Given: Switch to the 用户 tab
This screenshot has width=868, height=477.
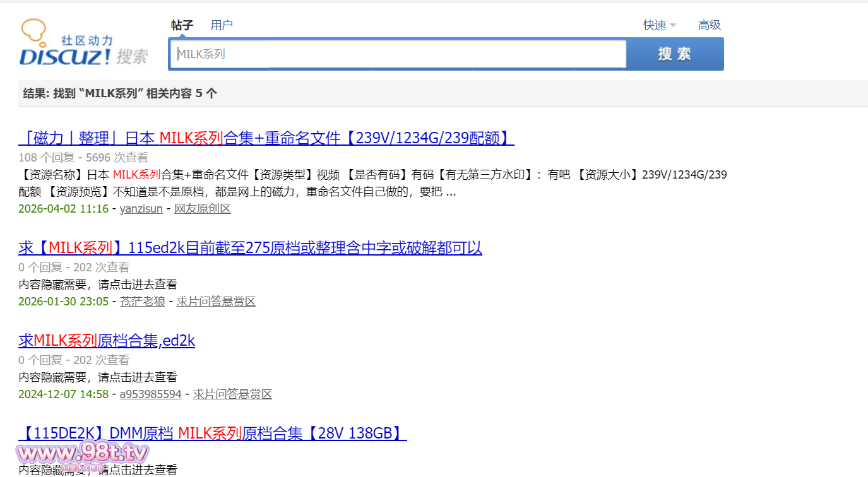Looking at the screenshot, I should tap(222, 25).
